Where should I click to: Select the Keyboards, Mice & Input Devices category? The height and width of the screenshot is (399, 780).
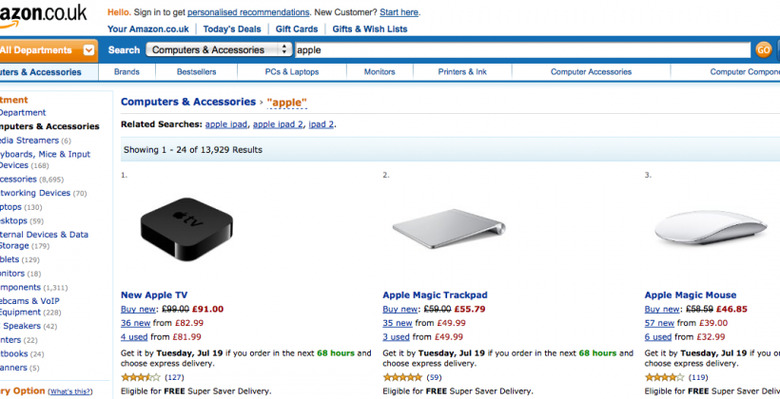point(45,160)
